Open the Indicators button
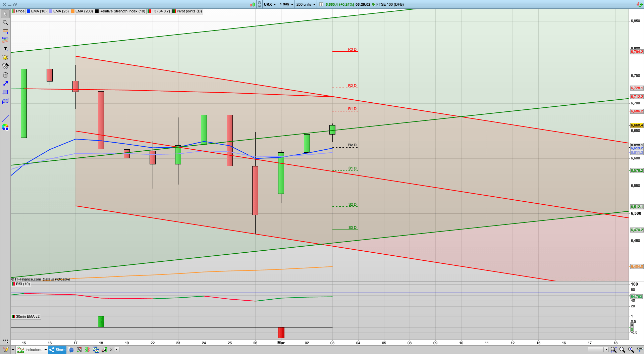644x354 pixels. coord(33,350)
